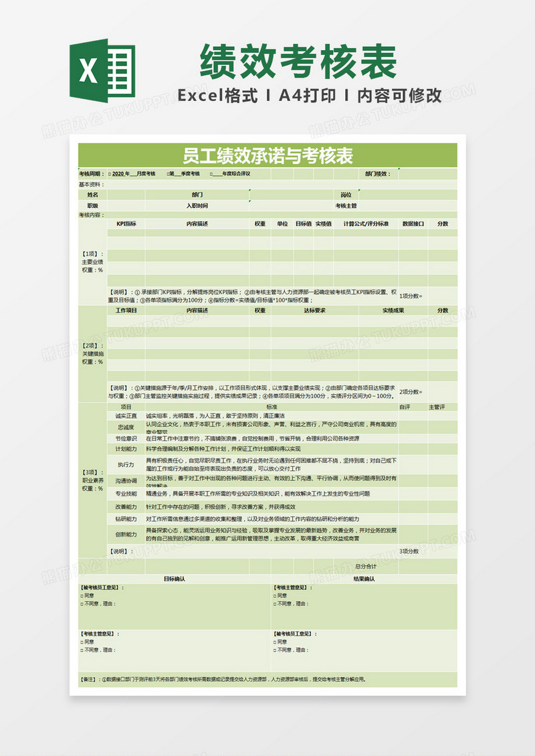535x756 pixels.
Task: Click the 目标值 column header
Action: (x=304, y=223)
